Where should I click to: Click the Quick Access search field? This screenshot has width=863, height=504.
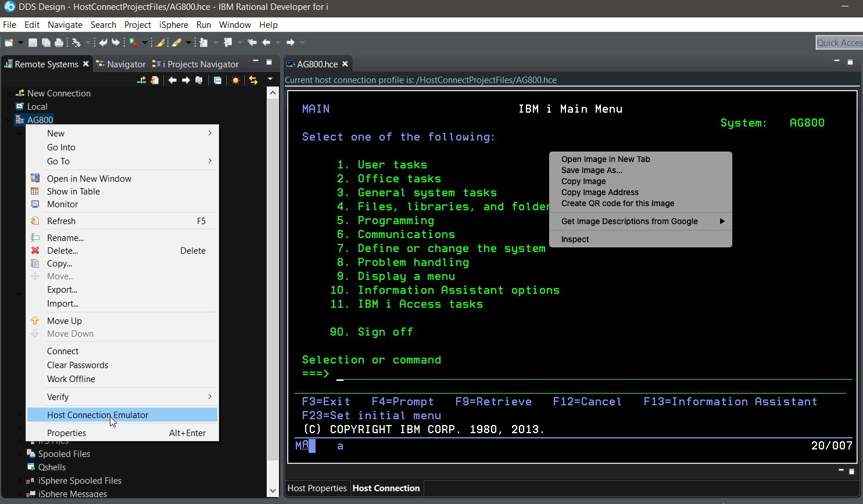click(839, 42)
